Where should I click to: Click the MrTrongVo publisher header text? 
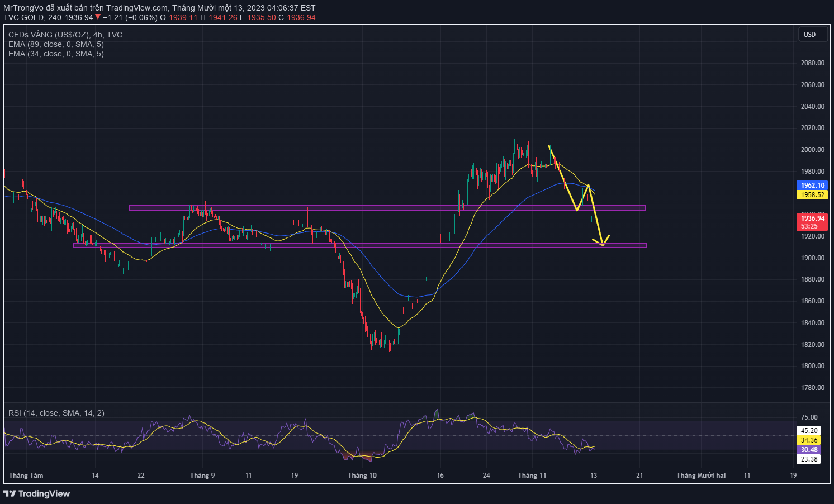23,8
